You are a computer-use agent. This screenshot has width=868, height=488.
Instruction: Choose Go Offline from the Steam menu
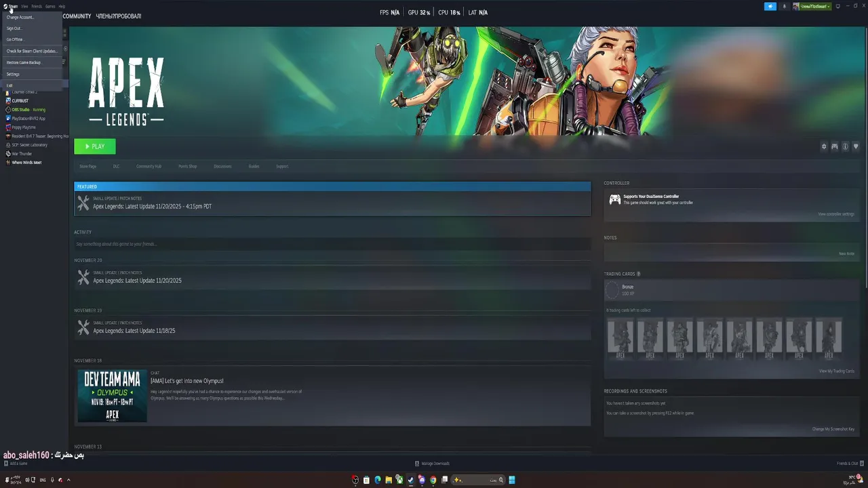tap(31, 39)
